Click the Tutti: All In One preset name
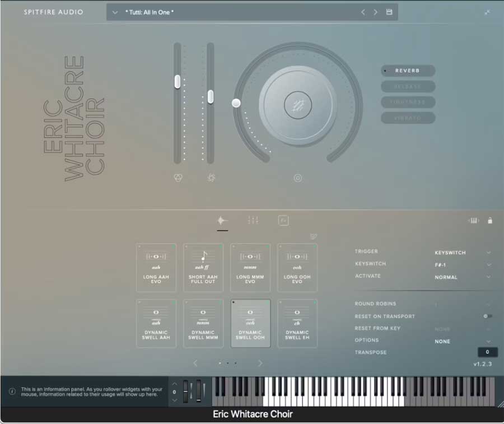 pyautogui.click(x=150, y=12)
